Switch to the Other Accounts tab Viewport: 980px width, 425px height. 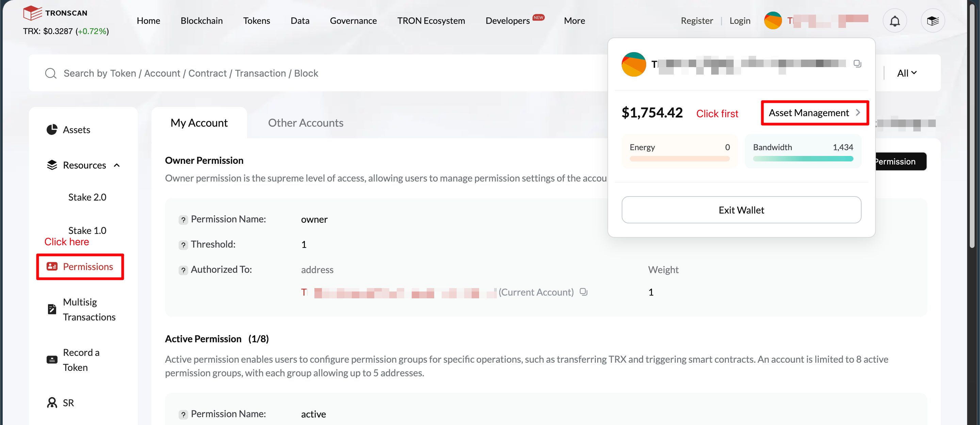(x=306, y=123)
